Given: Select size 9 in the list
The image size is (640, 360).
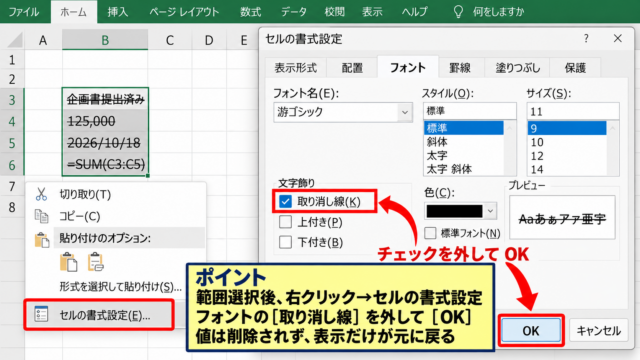Looking at the screenshot, I should (567, 128).
